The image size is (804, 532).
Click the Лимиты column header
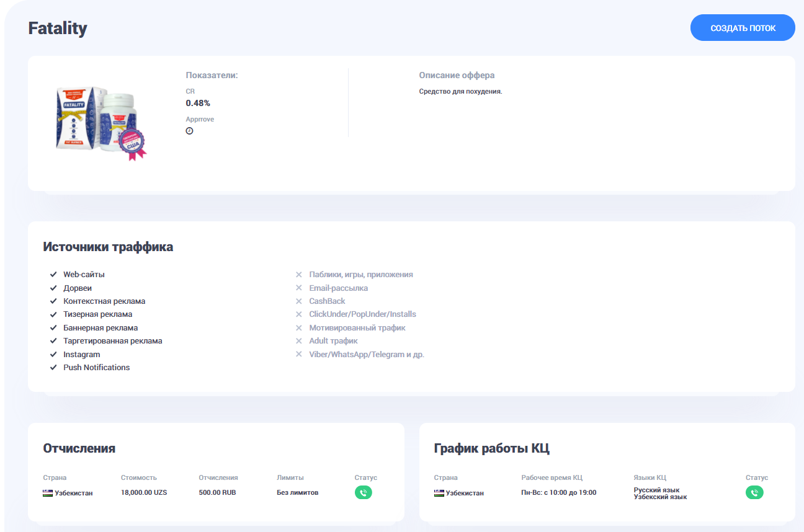[290, 477]
